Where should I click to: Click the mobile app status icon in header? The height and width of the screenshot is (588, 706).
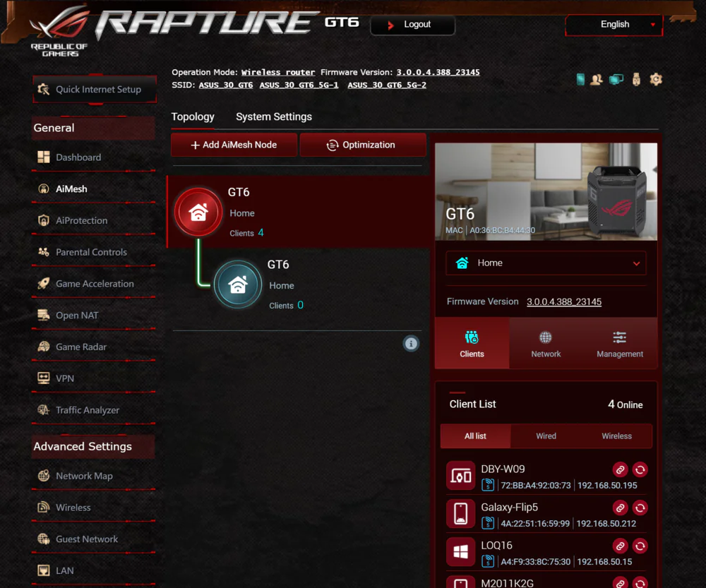(580, 79)
